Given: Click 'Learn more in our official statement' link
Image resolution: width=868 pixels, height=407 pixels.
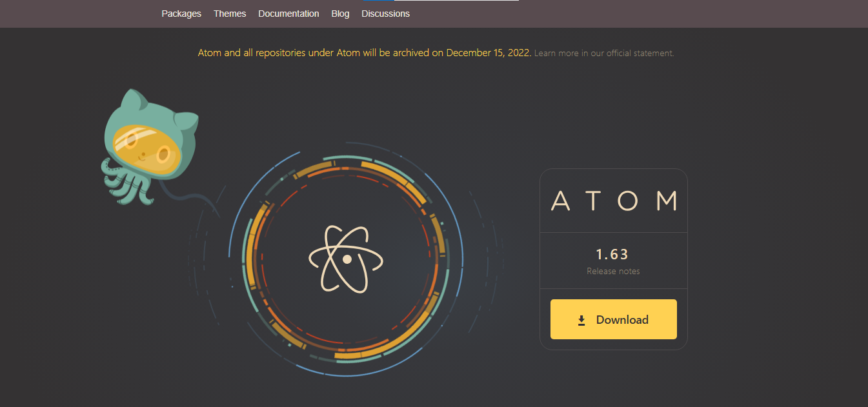Looking at the screenshot, I should tap(604, 53).
